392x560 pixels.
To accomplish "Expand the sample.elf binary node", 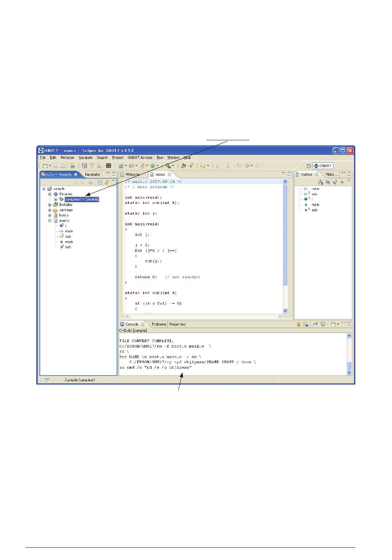I will click(56, 199).
